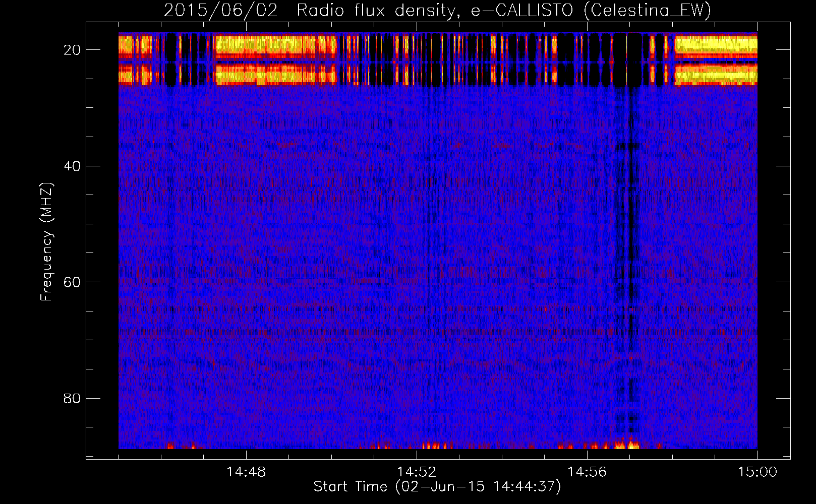This screenshot has width=816, height=504.
Task: Click the 60 frequency tick label
Action: click(73, 282)
